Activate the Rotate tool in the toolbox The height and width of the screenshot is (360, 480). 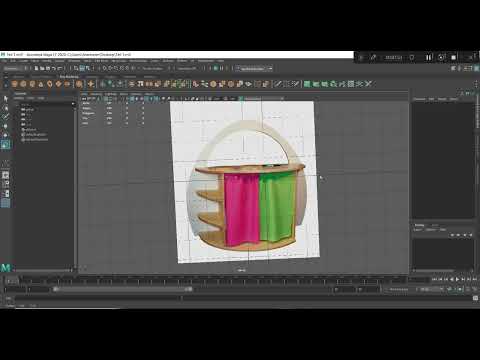click(5, 135)
